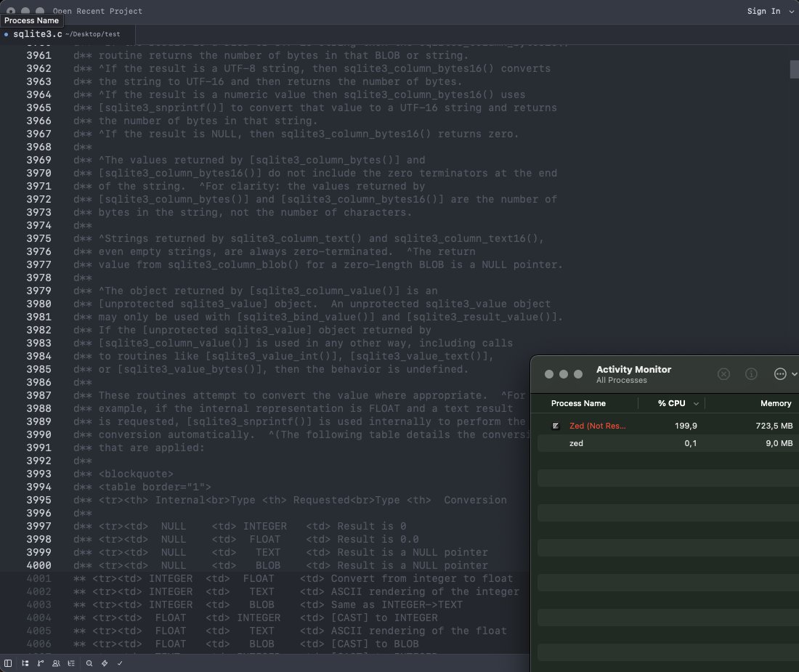Click 'the behavior is undefined' on line 3985

coord(381,369)
